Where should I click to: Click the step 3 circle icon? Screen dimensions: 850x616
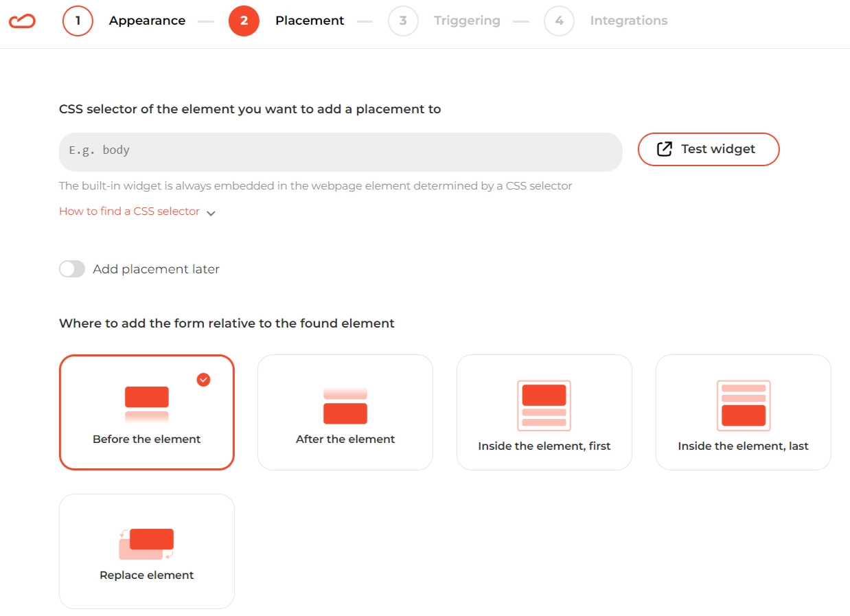tap(403, 21)
